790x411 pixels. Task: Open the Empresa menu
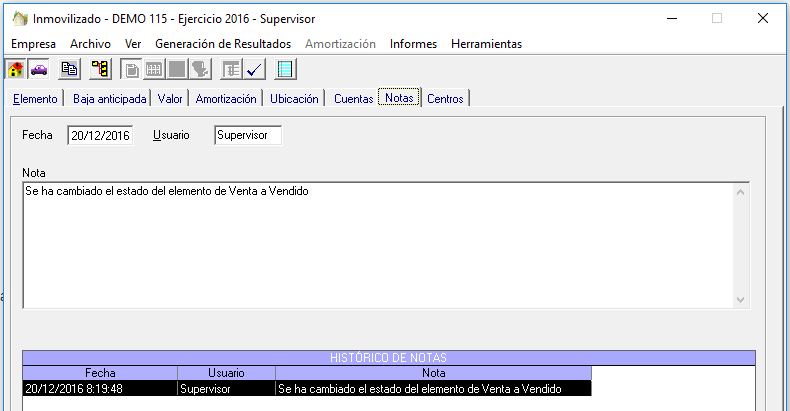(33, 44)
